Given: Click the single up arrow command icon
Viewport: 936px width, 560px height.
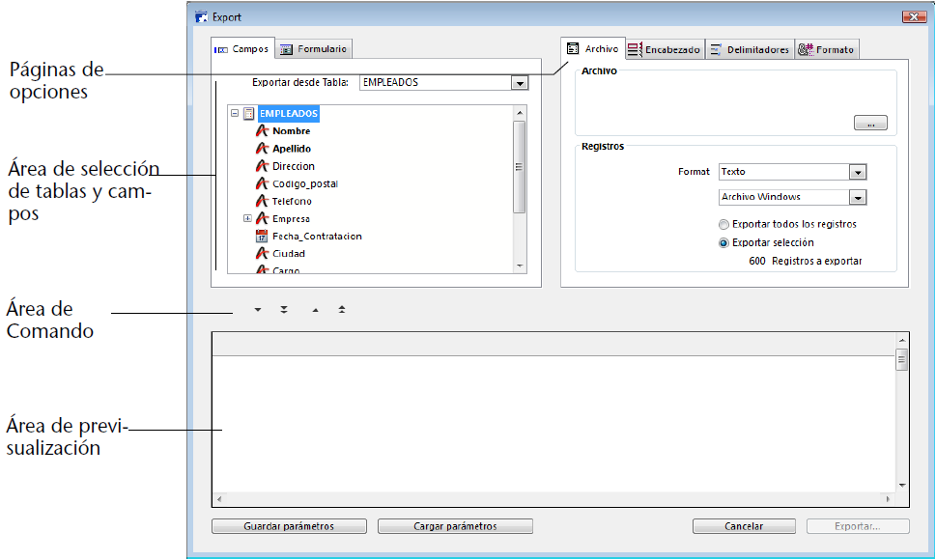Looking at the screenshot, I should [x=315, y=311].
